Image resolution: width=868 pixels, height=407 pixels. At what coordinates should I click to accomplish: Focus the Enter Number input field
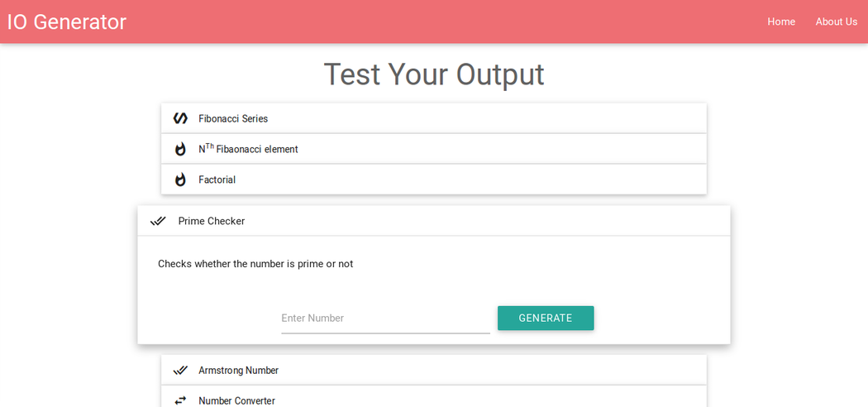tap(385, 318)
